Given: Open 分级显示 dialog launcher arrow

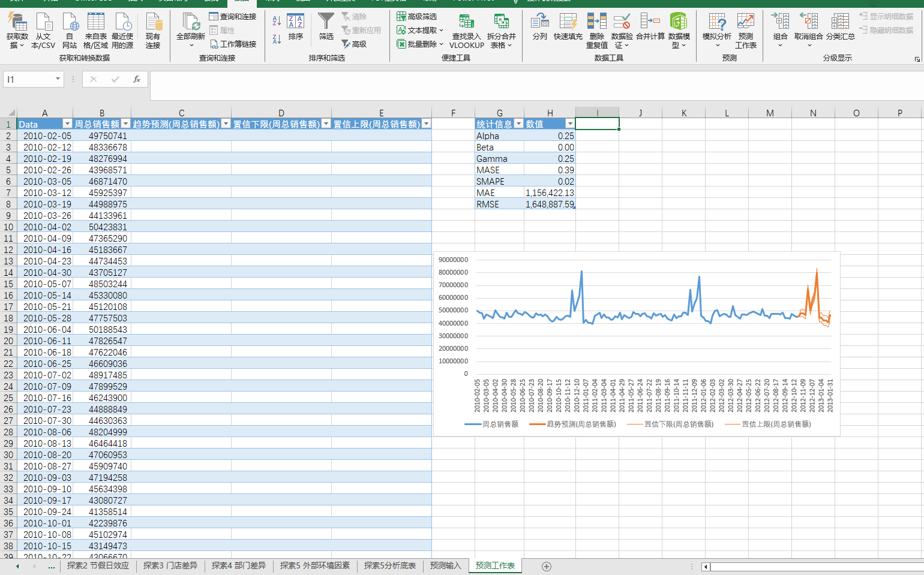Looking at the screenshot, I should click(917, 59).
